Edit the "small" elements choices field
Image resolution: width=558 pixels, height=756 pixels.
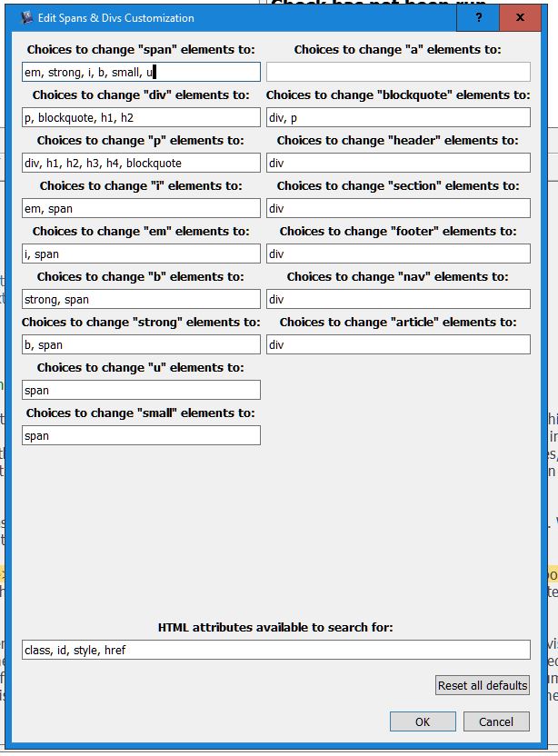[141, 435]
